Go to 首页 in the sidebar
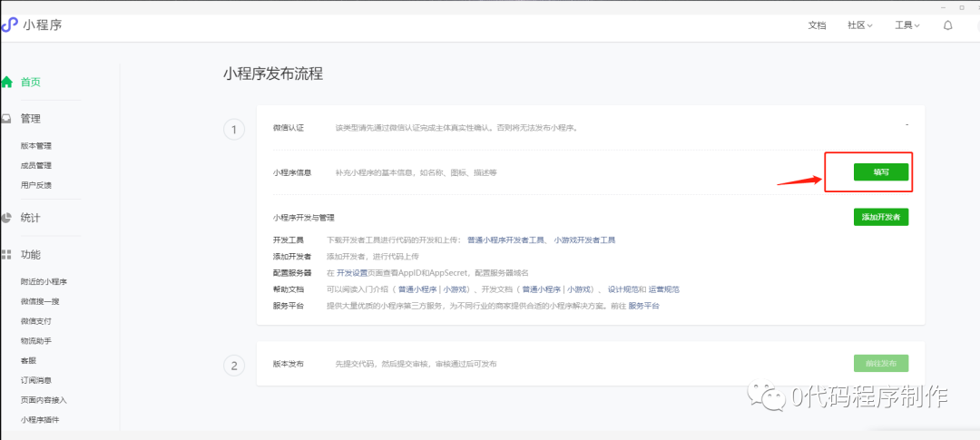Image resolution: width=980 pixels, height=440 pixels. [31, 82]
